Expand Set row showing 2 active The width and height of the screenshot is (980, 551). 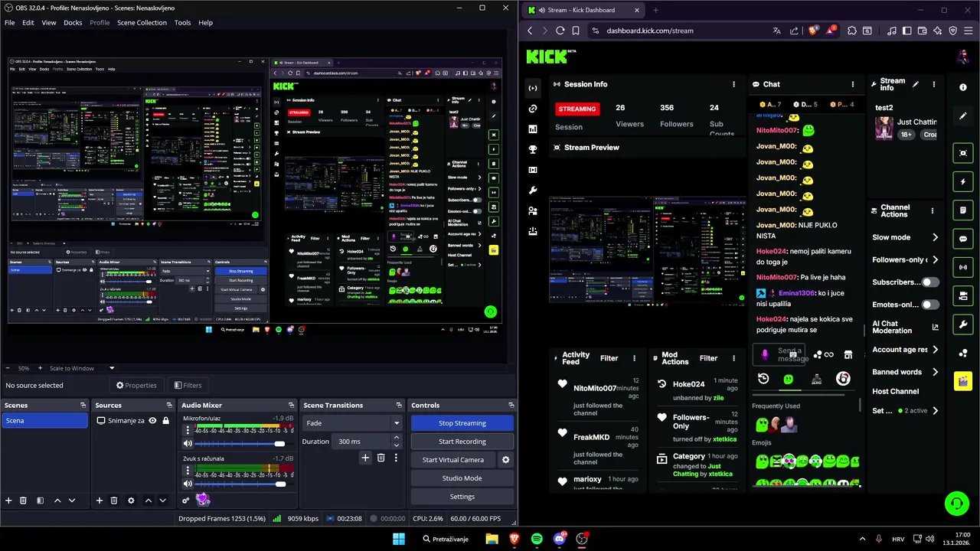[935, 411]
